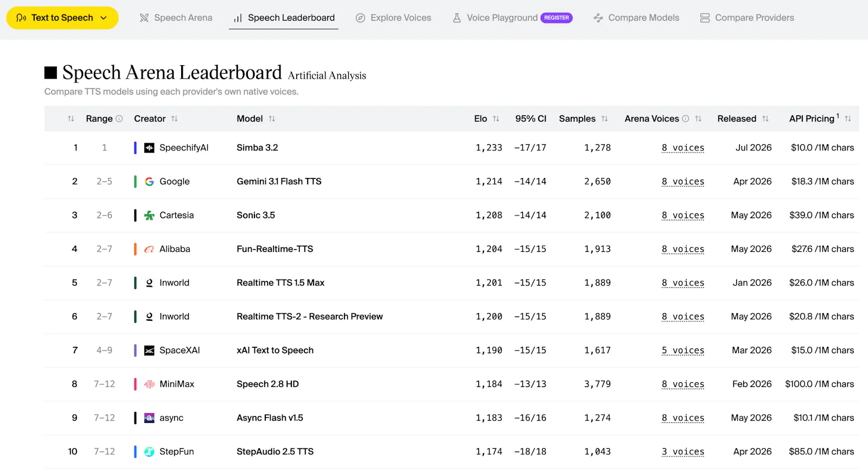The height and width of the screenshot is (476, 868).
Task: Show the Range column info tooltip
Action: click(119, 118)
